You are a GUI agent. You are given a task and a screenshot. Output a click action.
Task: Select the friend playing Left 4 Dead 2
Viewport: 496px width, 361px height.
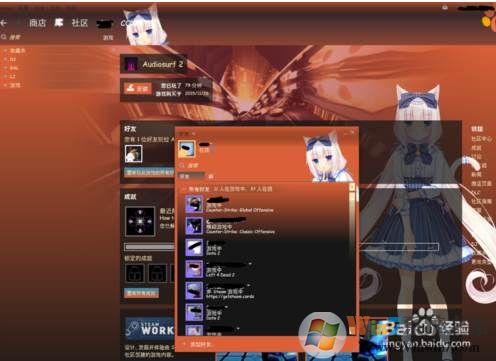pyautogui.click(x=267, y=269)
